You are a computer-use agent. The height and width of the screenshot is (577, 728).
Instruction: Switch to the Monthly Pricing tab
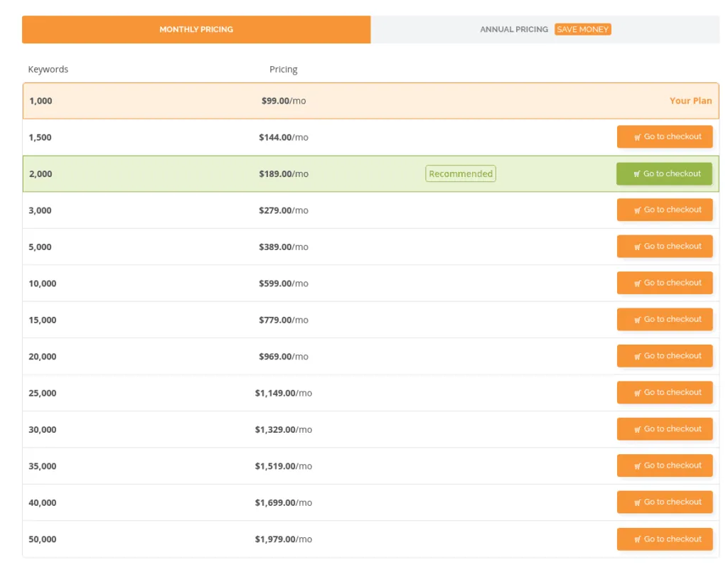click(x=196, y=30)
